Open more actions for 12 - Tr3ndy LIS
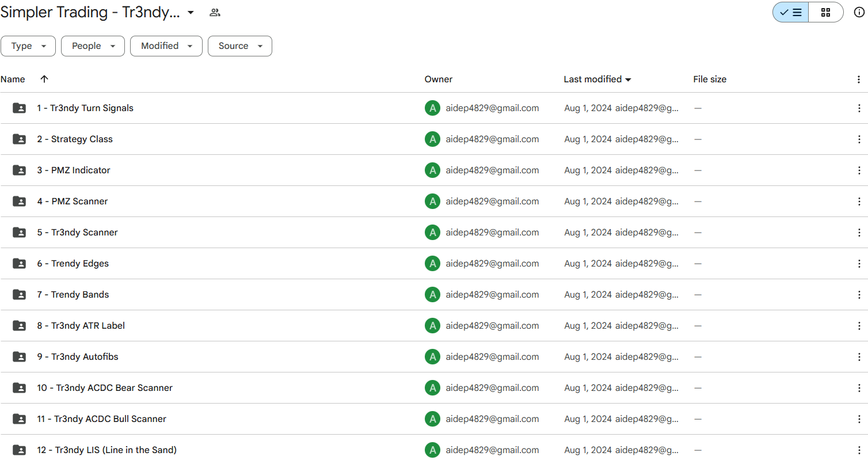Image resolution: width=868 pixels, height=460 pixels. pyautogui.click(x=859, y=450)
